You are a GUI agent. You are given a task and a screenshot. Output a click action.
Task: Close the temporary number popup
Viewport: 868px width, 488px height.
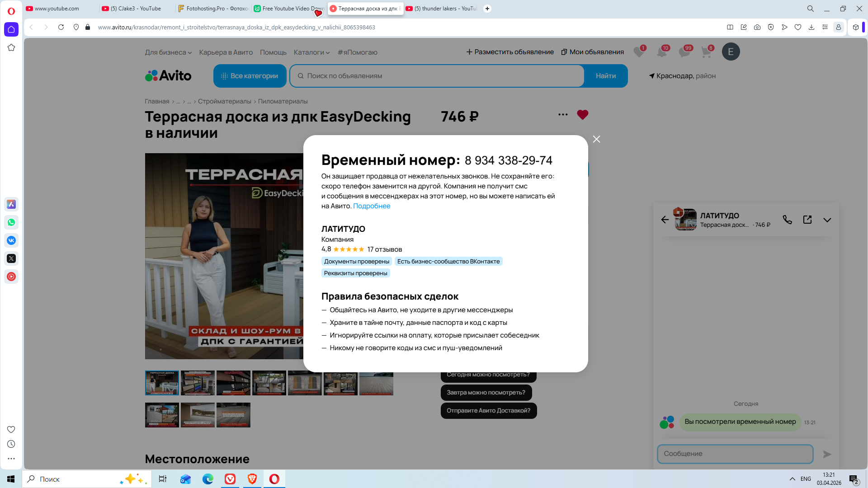596,139
